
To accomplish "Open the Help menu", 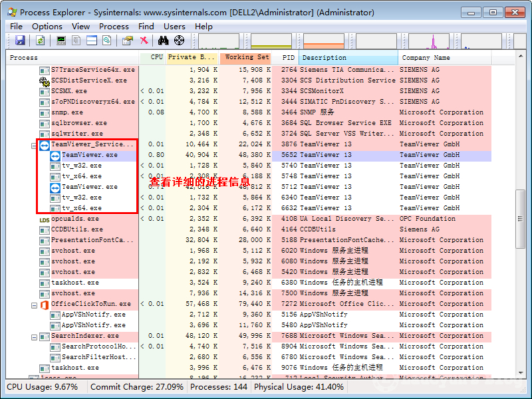I will [203, 26].
